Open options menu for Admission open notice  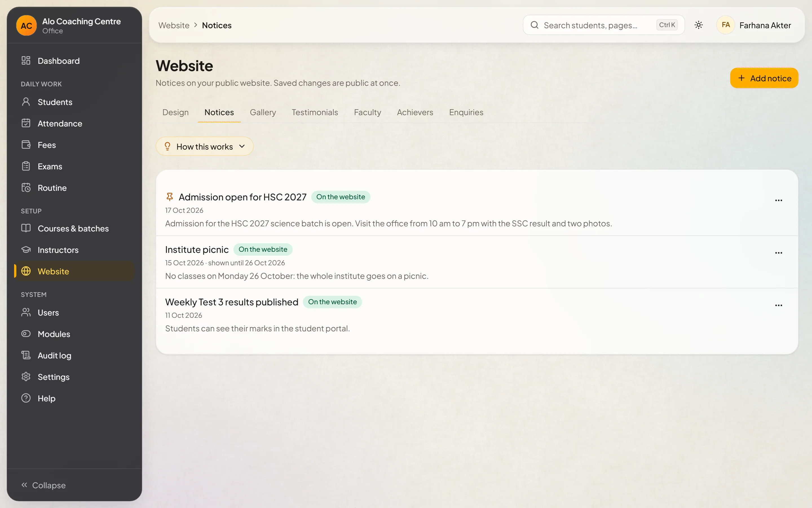click(x=778, y=200)
